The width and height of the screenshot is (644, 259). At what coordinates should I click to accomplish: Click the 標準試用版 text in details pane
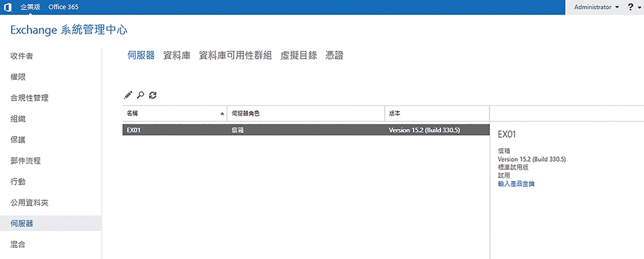pyautogui.click(x=513, y=168)
